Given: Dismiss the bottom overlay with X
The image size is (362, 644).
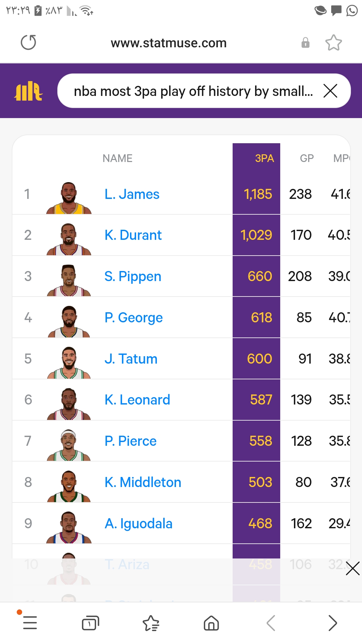Looking at the screenshot, I should point(353,569).
